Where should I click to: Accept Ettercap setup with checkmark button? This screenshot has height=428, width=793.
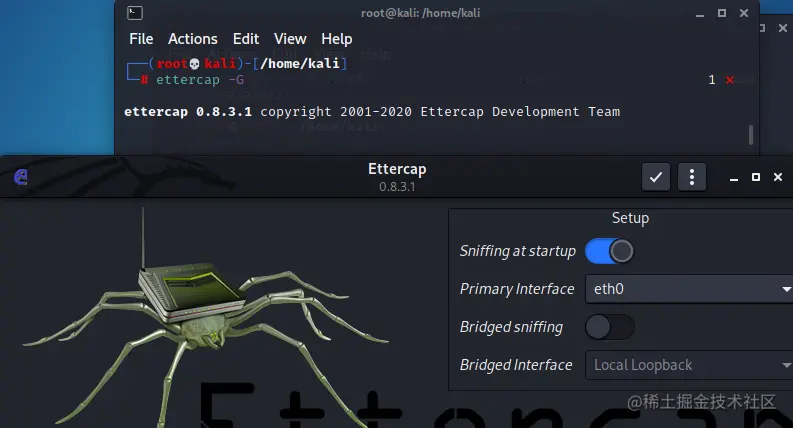click(x=655, y=177)
